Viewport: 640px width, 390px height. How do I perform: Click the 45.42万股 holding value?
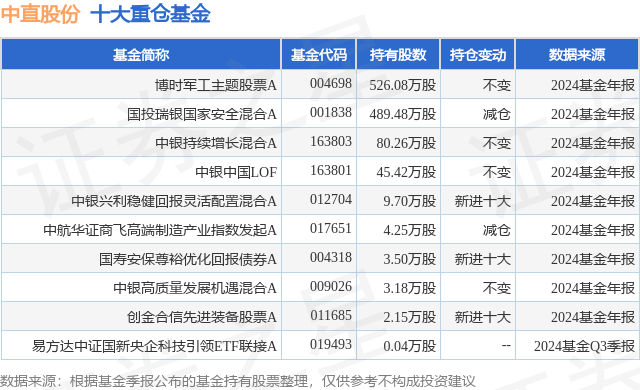click(x=406, y=172)
